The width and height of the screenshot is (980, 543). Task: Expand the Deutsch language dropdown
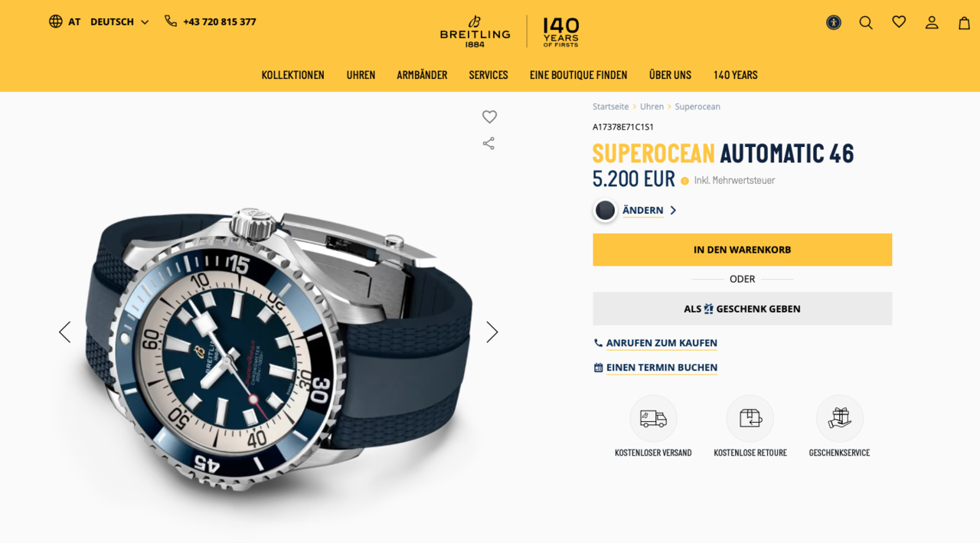pos(120,21)
